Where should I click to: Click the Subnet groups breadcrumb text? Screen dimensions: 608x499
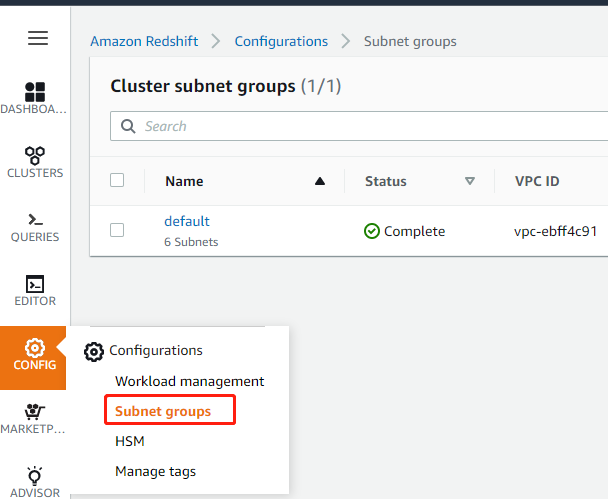(x=410, y=41)
